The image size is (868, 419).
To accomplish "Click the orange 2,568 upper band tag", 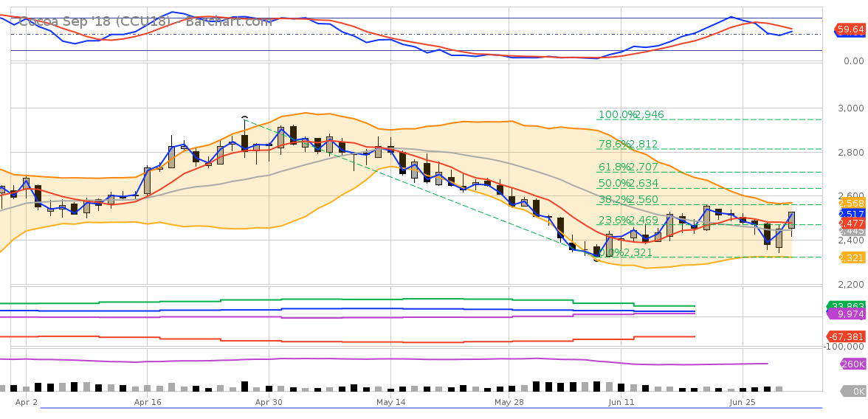I will click(x=852, y=203).
